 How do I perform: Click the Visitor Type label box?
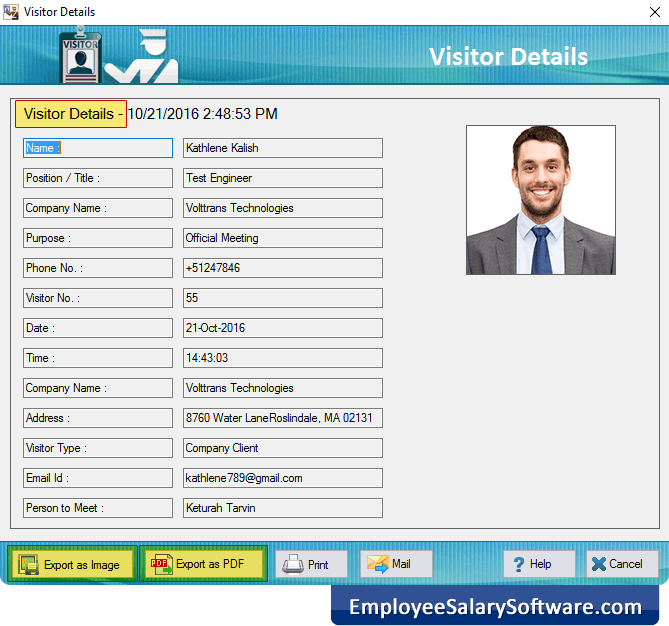coord(98,448)
